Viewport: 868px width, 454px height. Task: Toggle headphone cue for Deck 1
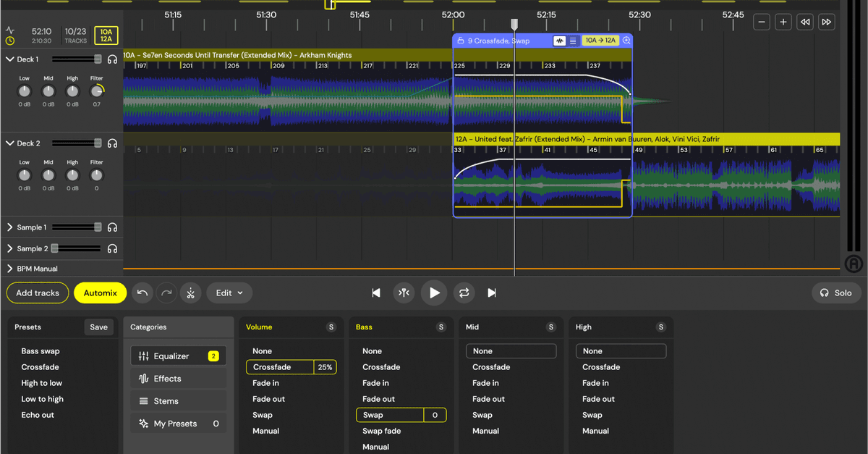pos(112,59)
